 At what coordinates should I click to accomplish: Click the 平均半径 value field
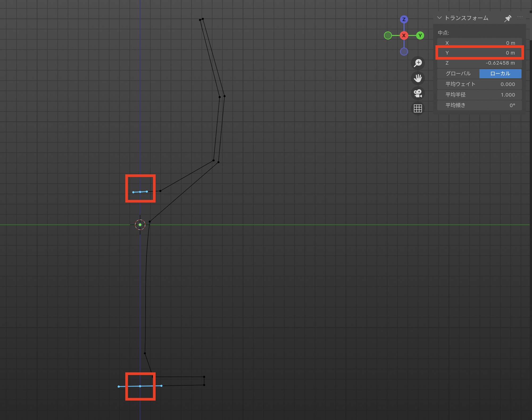[479, 95]
